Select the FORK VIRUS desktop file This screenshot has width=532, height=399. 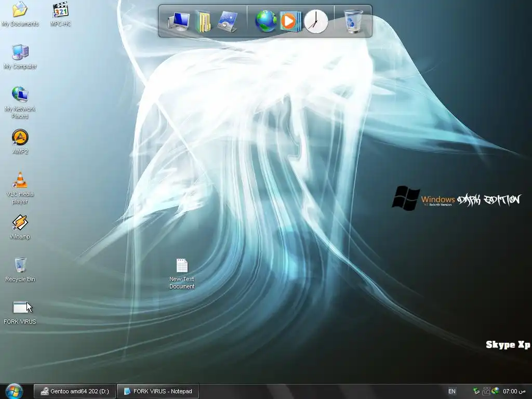[x=20, y=312]
